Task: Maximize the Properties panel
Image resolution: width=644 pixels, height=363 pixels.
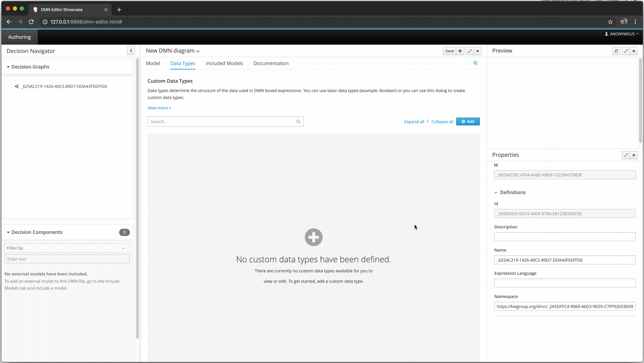Action: click(626, 155)
